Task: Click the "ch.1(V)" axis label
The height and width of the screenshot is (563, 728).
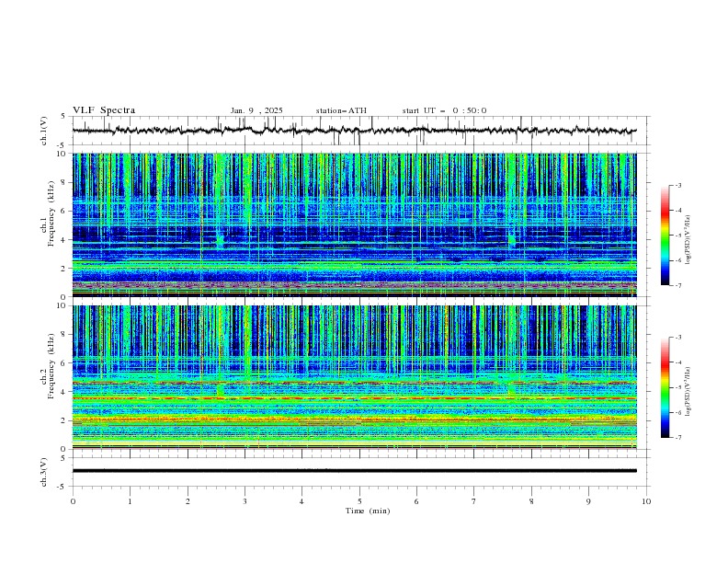Action: (x=44, y=131)
